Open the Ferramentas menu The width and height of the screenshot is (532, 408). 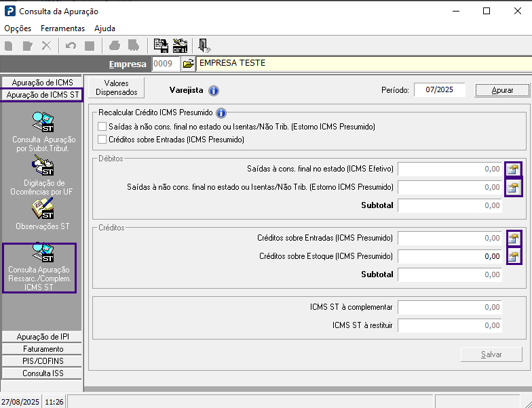pyautogui.click(x=62, y=28)
